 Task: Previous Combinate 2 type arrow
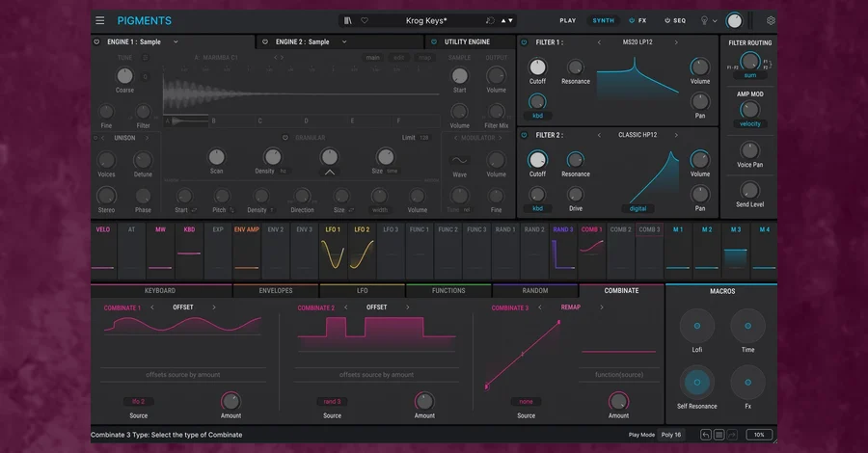(x=346, y=307)
